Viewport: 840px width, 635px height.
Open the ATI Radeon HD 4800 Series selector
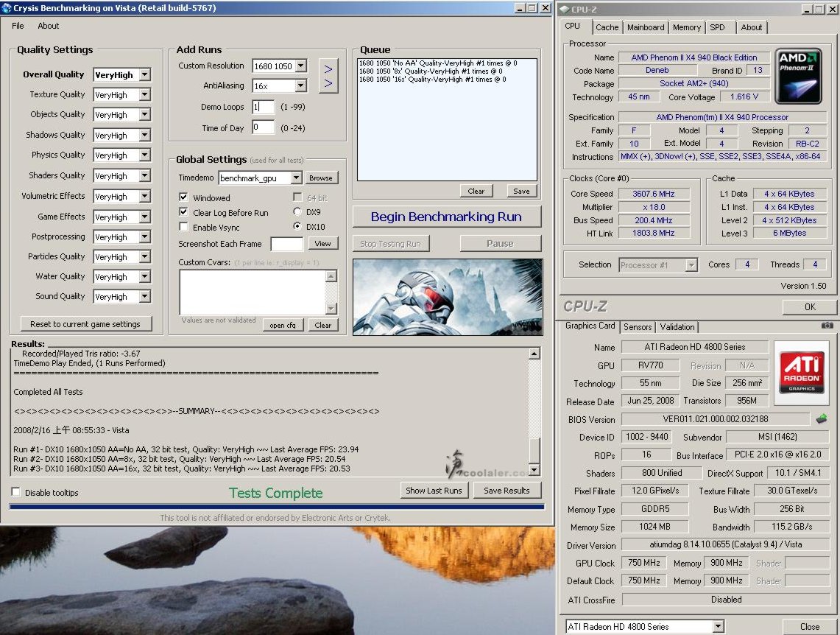pos(719,626)
